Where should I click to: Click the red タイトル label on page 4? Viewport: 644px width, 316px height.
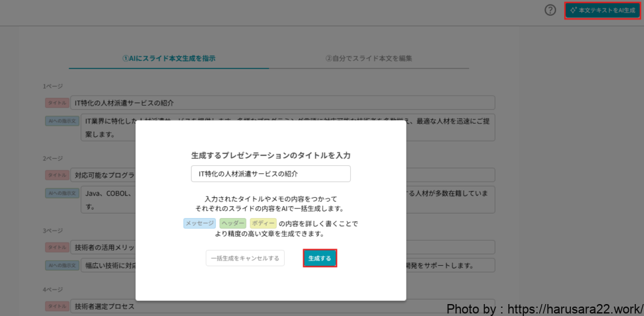(56, 307)
